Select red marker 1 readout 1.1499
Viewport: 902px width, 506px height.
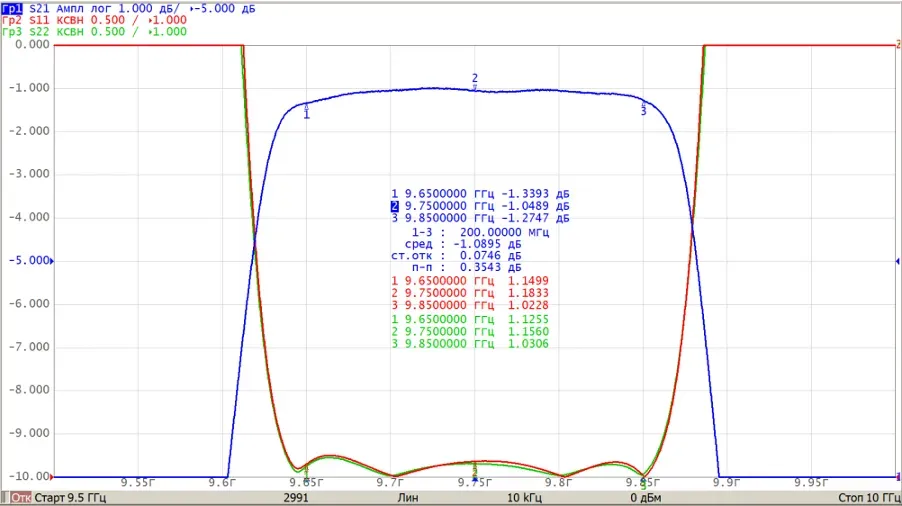click(x=470, y=281)
